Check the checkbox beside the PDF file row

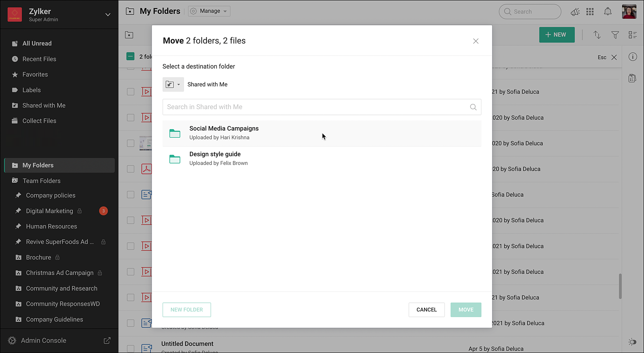[x=130, y=169]
